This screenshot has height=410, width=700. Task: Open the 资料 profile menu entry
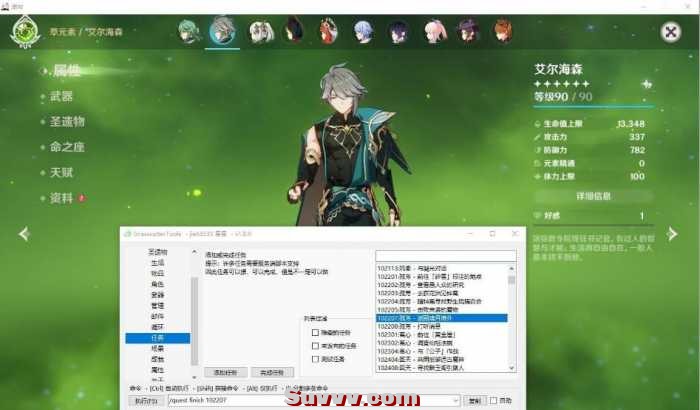[x=62, y=198]
